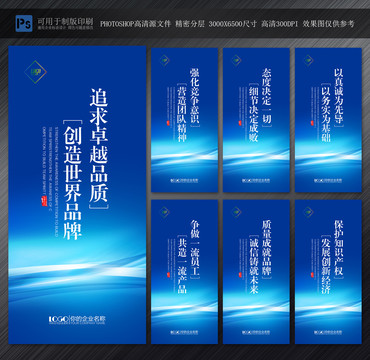
Task: Click the 高清300DPI text
Action: (x=280, y=24)
